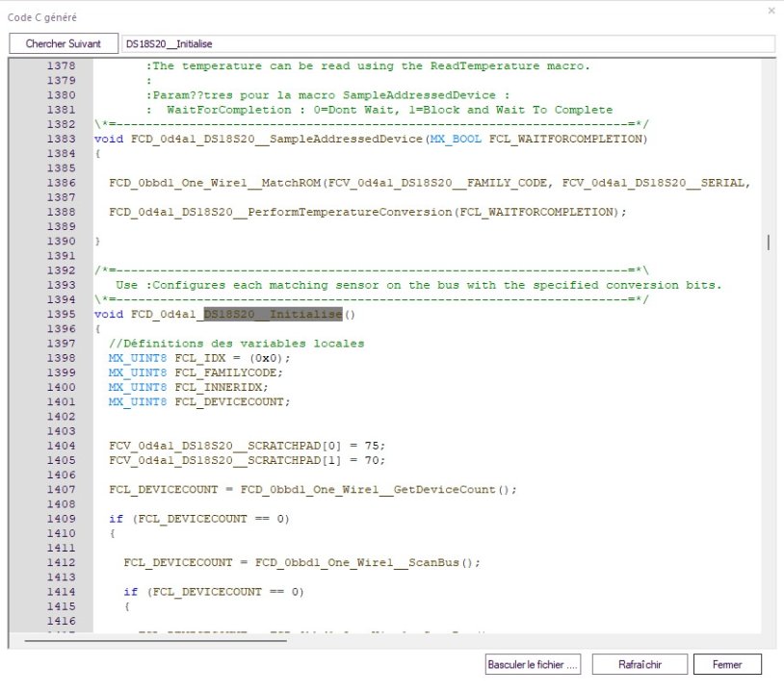Close the Code C généré dialog

[x=771, y=11]
